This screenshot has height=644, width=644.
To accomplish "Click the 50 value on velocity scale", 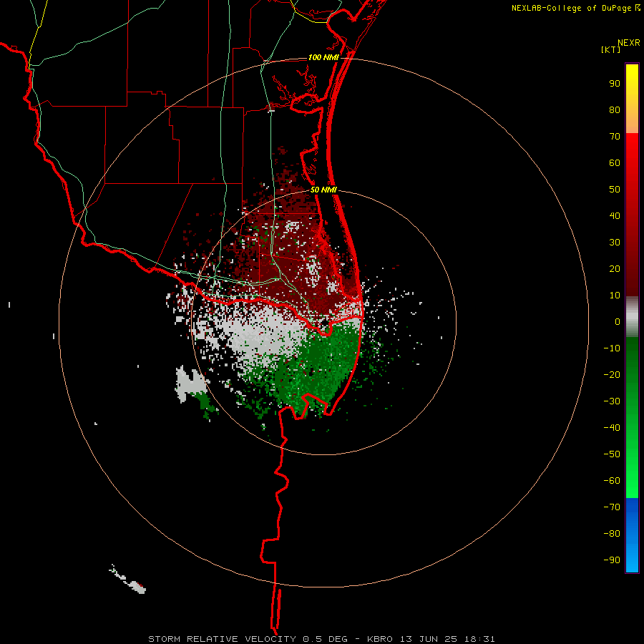I will point(615,190).
